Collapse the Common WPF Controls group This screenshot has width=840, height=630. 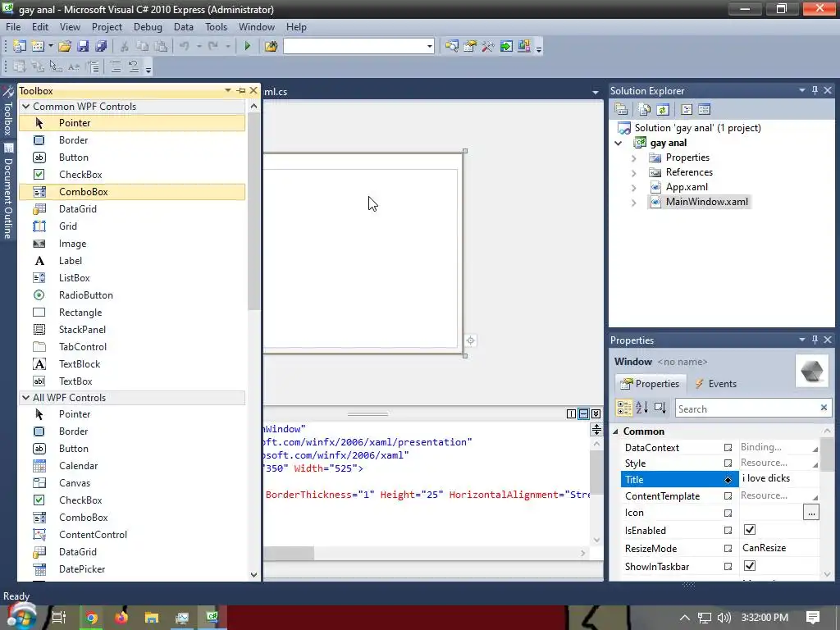(25, 106)
